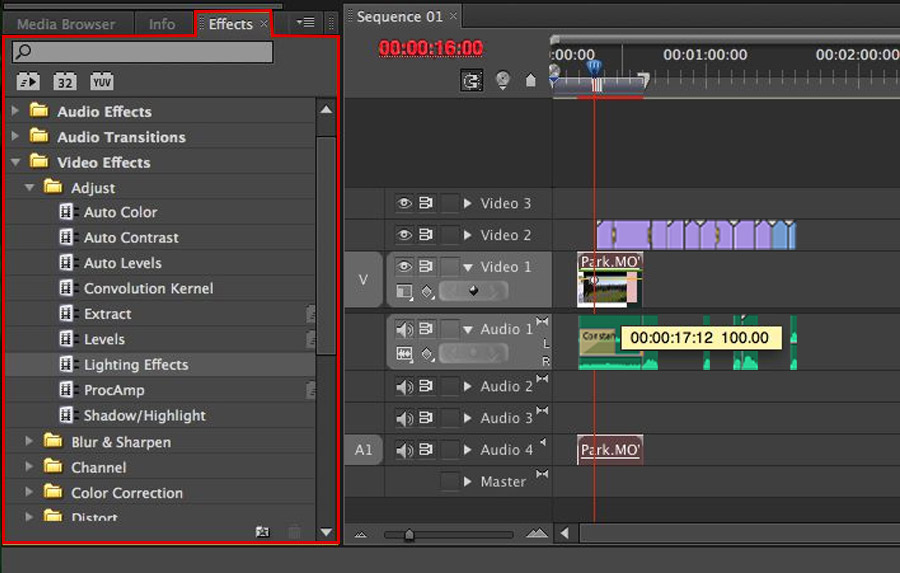Click the New Custom Bin icon
This screenshot has height=573, width=900.
point(262,532)
